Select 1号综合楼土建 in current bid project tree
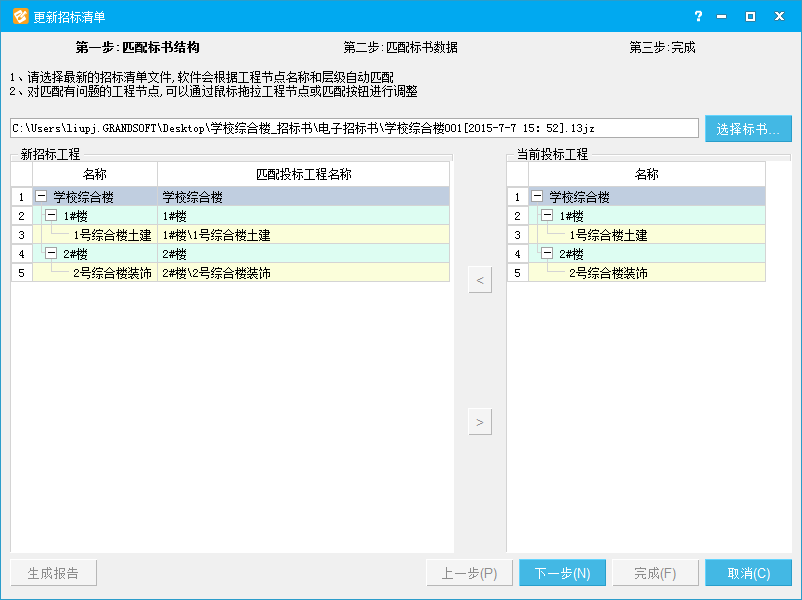 click(x=608, y=235)
